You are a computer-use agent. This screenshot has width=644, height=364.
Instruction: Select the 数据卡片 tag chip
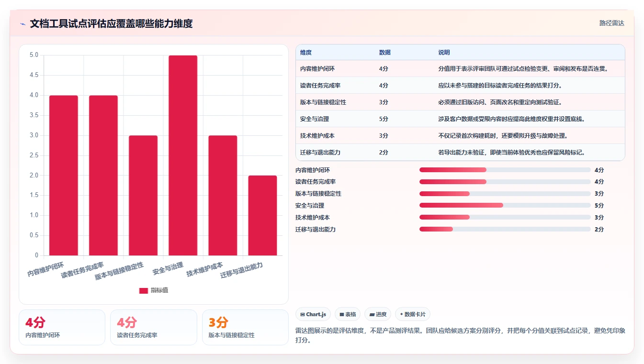tap(412, 314)
